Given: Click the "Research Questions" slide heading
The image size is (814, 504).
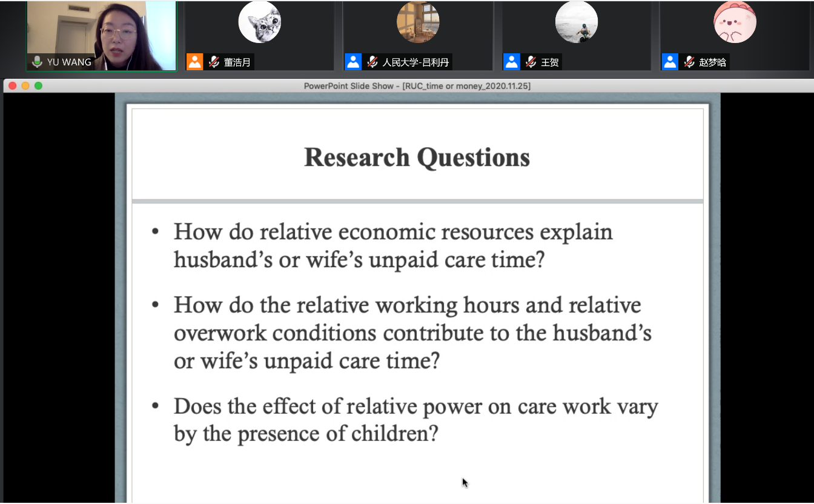Looking at the screenshot, I should click(417, 157).
